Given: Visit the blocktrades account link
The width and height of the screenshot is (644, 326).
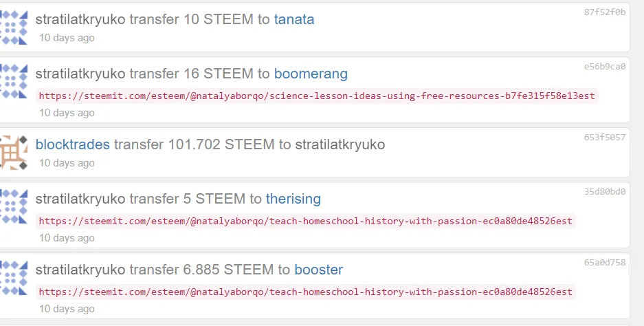Looking at the screenshot, I should [x=73, y=144].
